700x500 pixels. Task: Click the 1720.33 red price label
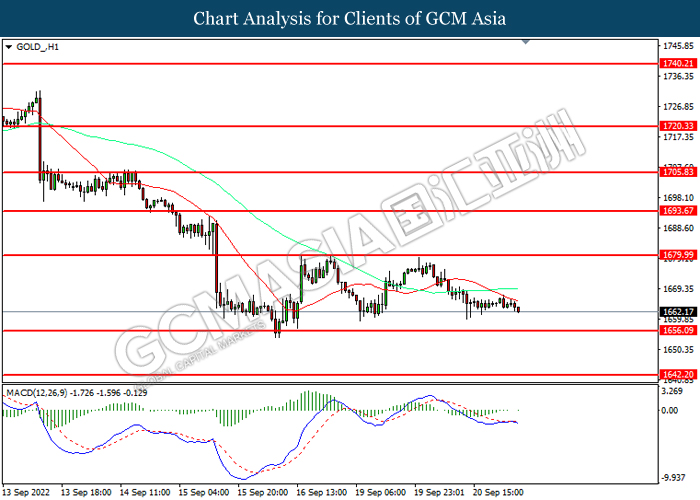(x=678, y=126)
